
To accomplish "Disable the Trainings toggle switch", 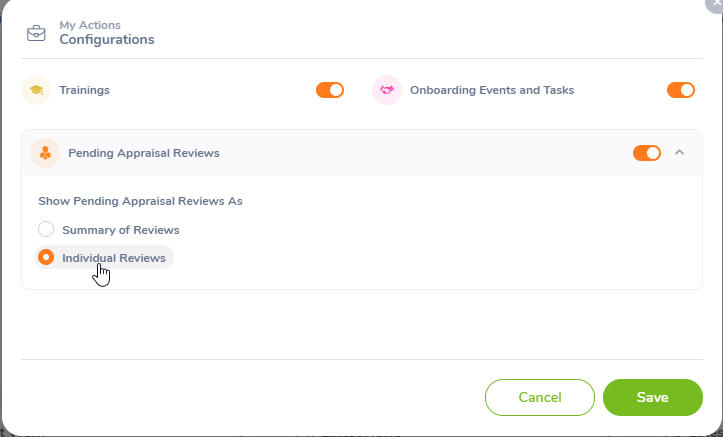I will click(330, 90).
